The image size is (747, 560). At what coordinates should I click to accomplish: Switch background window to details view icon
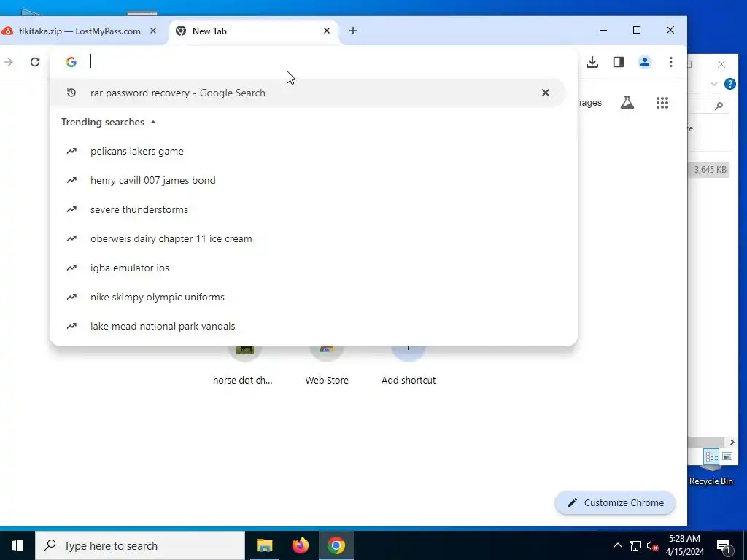pos(712,456)
